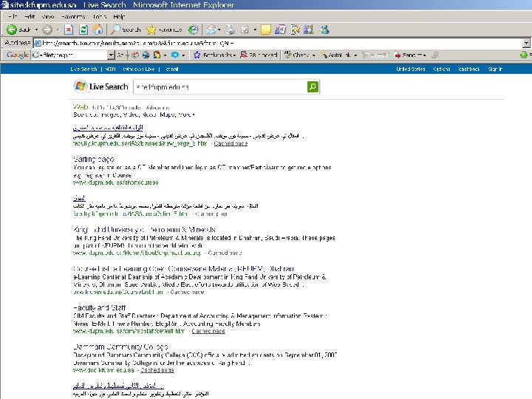Click the Sign in link
Image resolution: width=532 pixels, height=399 pixels.
point(495,69)
